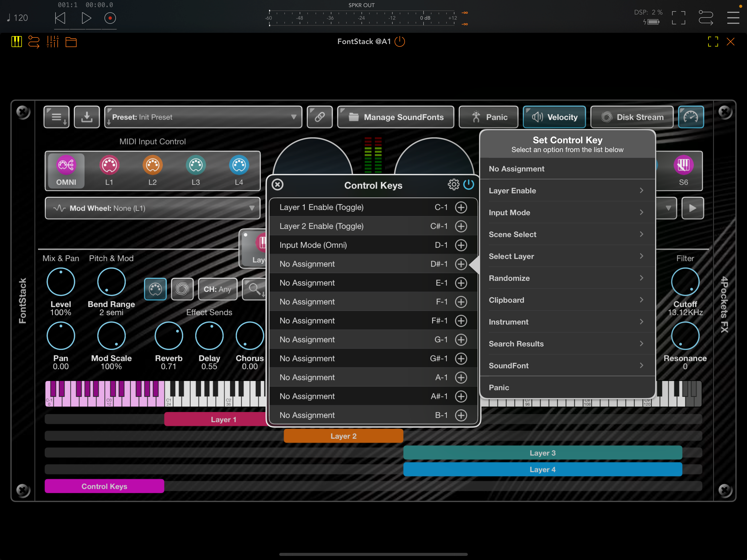This screenshot has height=560, width=747.
Task: Open the tempo gauge icon button
Action: (x=691, y=117)
